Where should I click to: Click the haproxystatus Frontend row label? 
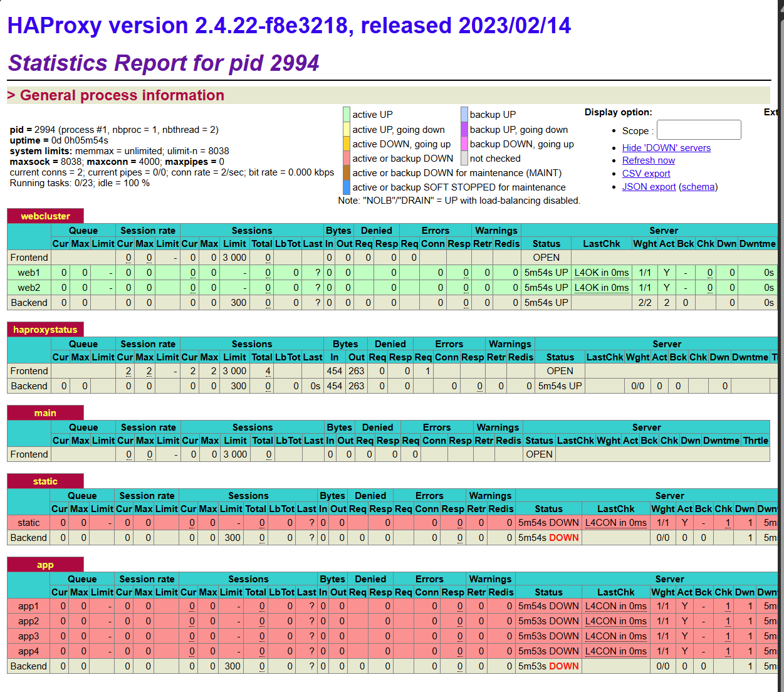tap(29, 371)
